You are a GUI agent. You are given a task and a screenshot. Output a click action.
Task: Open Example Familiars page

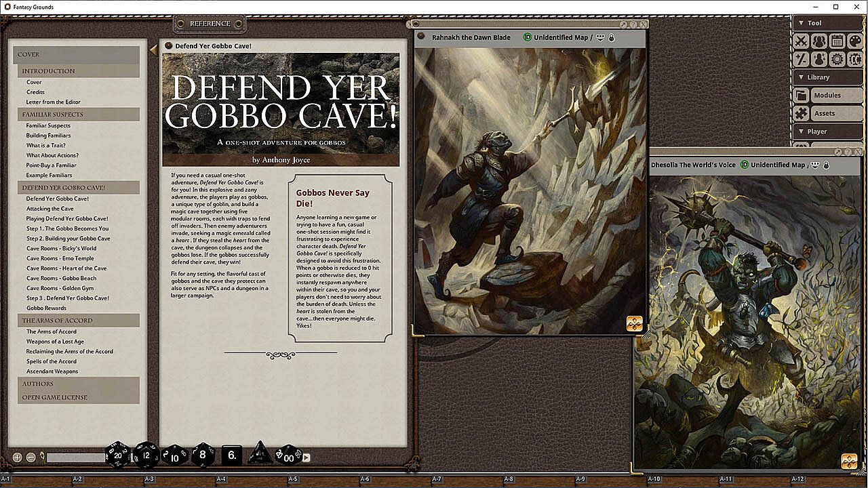50,176
